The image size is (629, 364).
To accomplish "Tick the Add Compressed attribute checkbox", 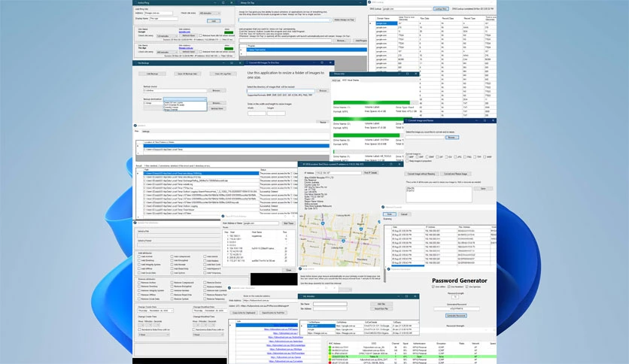I will pyautogui.click(x=172, y=256).
